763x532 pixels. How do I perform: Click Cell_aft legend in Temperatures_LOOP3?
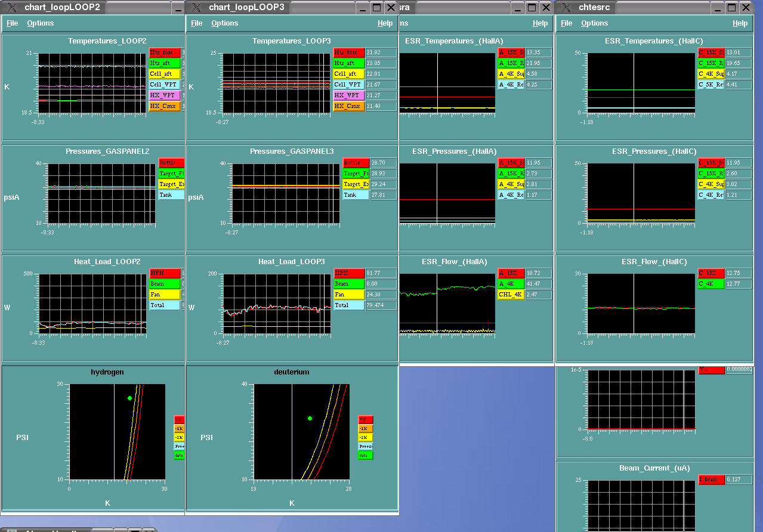349,74
